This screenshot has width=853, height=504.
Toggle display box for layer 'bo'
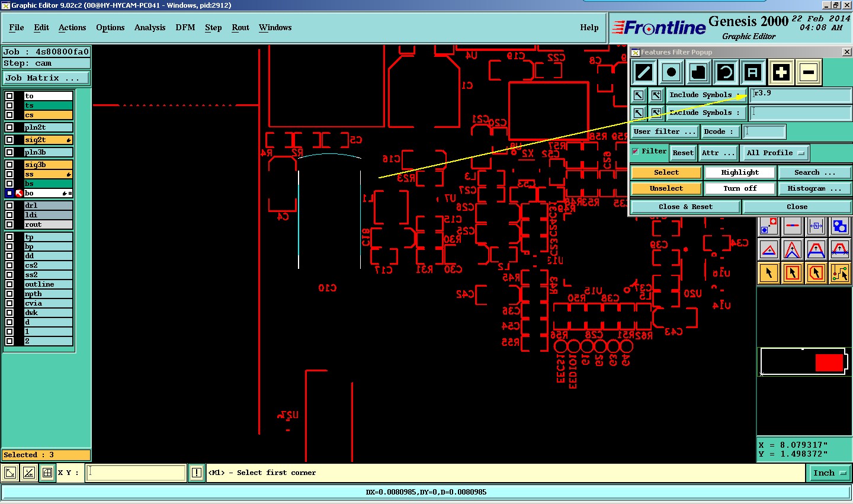point(9,193)
